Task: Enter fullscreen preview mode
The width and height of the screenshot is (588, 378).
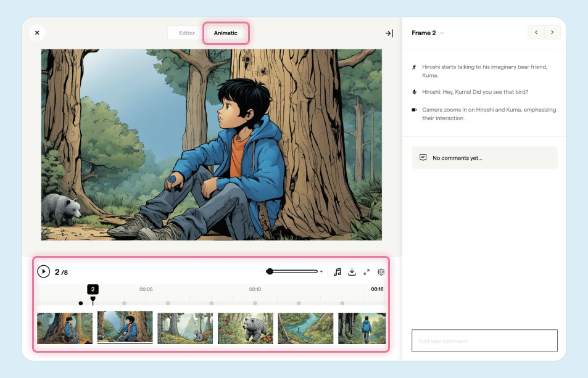Action: 366,272
